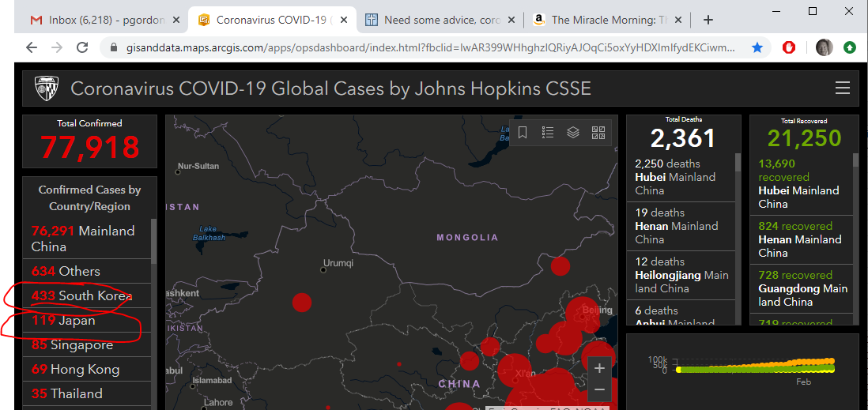Screen dimensions: 868x410
Task: Click the Johns Hopkins shield logo
Action: coord(47,88)
